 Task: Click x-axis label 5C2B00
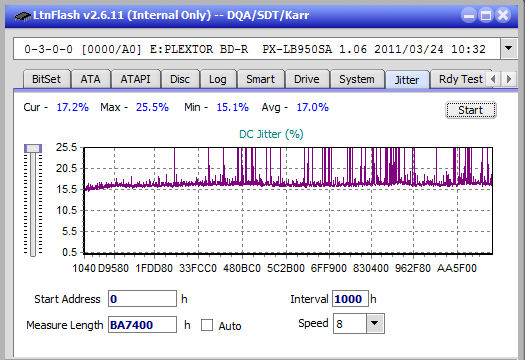coord(286,268)
